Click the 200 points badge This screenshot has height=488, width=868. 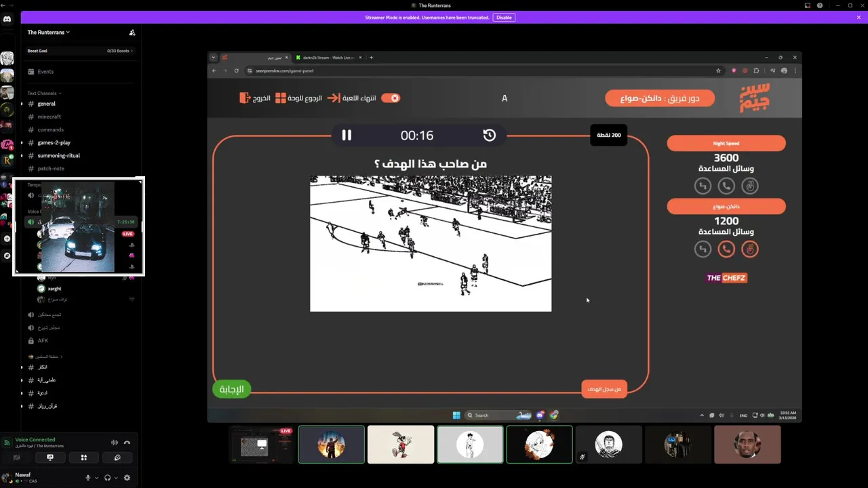point(609,136)
